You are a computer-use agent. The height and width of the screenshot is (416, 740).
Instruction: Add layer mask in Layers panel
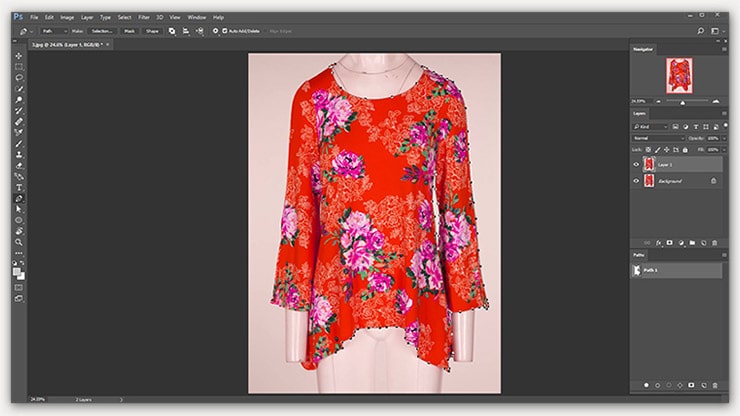point(669,243)
